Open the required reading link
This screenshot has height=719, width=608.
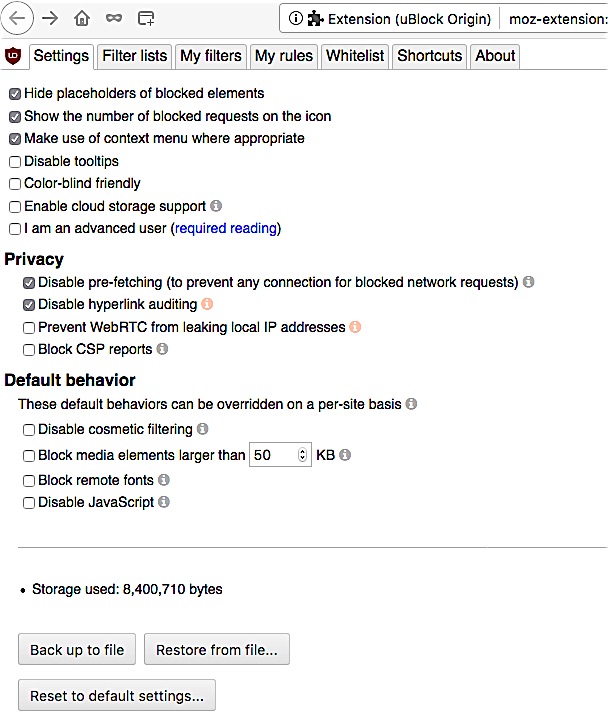tap(226, 228)
